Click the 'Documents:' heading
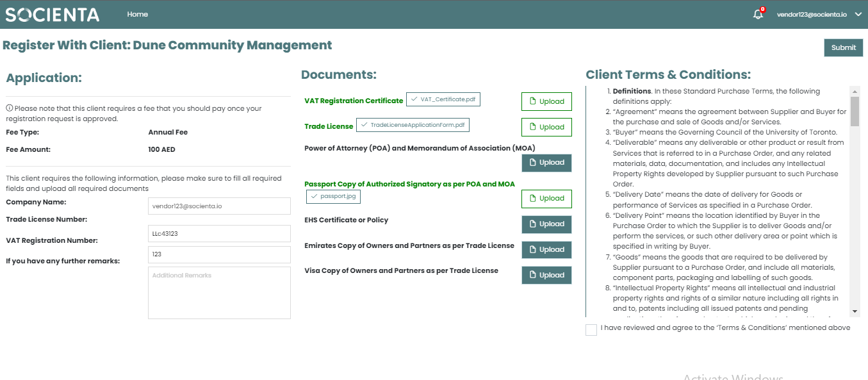The width and height of the screenshot is (868, 380). pyautogui.click(x=339, y=74)
